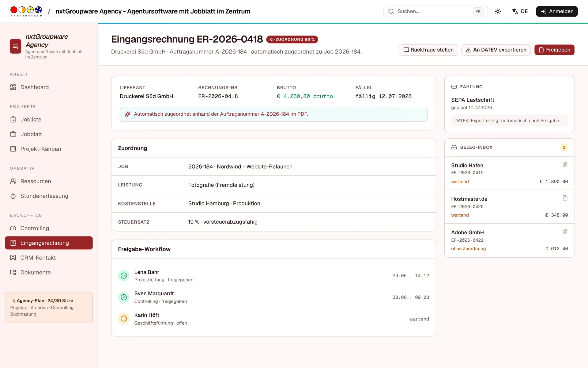Focus the Suchen search field

point(435,11)
